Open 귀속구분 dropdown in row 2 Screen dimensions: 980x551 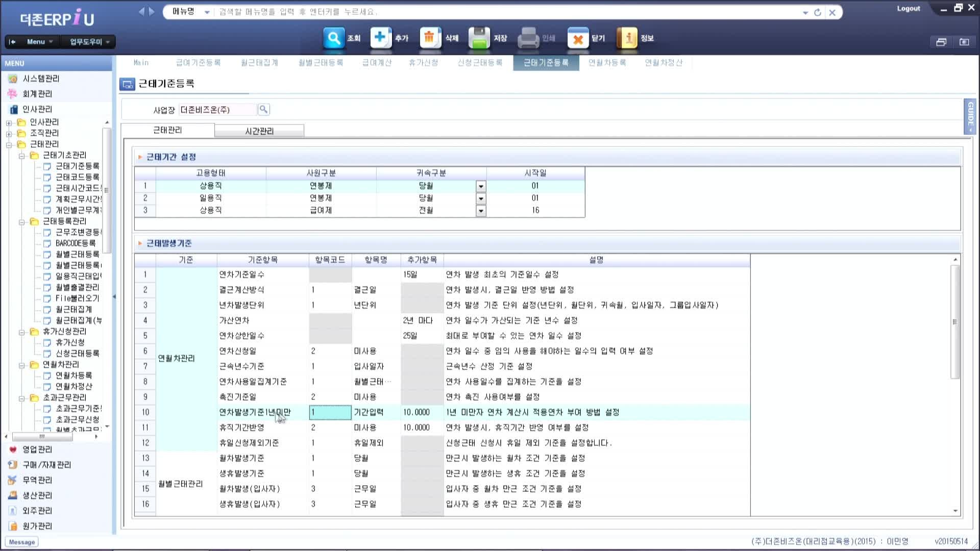pyautogui.click(x=481, y=198)
